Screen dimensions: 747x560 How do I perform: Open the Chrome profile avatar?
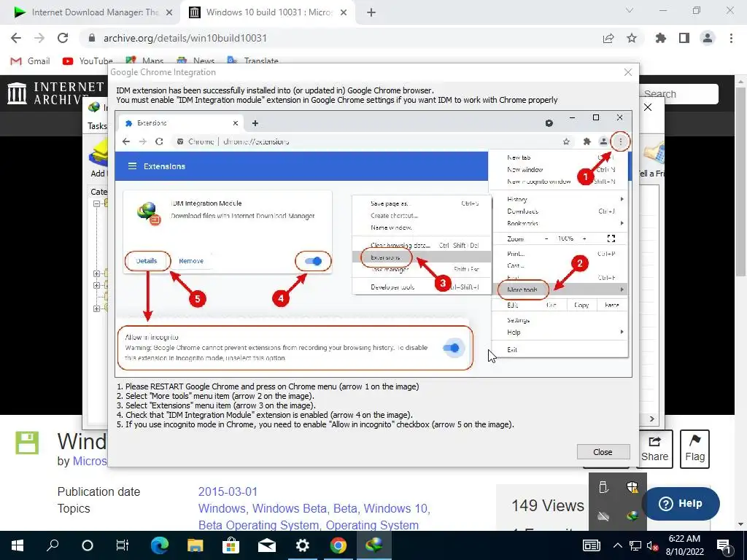click(x=708, y=38)
